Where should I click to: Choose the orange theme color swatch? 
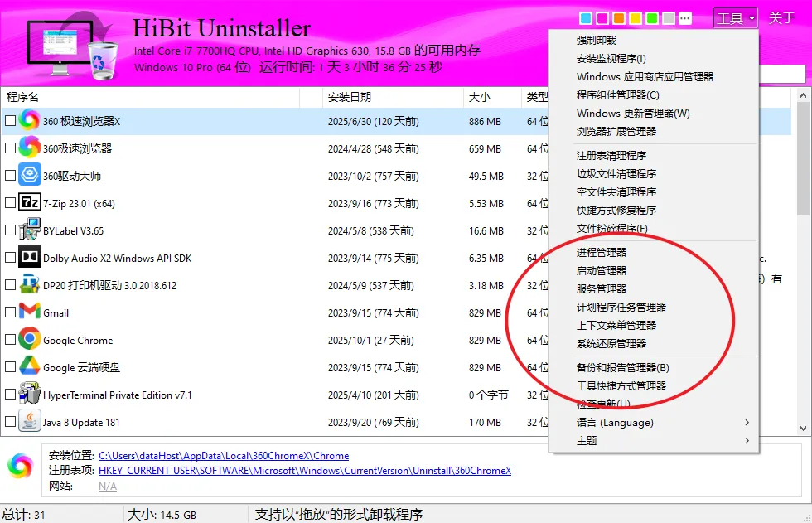point(619,18)
